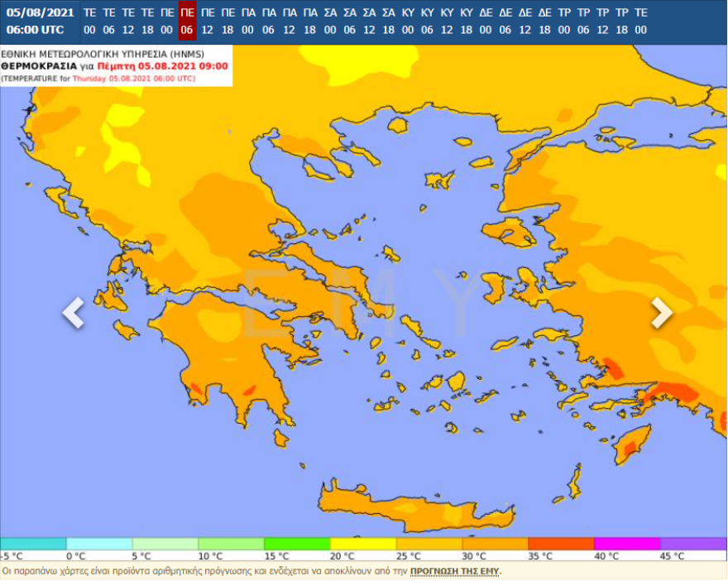Pick the ΣΑ 18 forecast time
This screenshot has width=728, height=581.
click(x=389, y=22)
